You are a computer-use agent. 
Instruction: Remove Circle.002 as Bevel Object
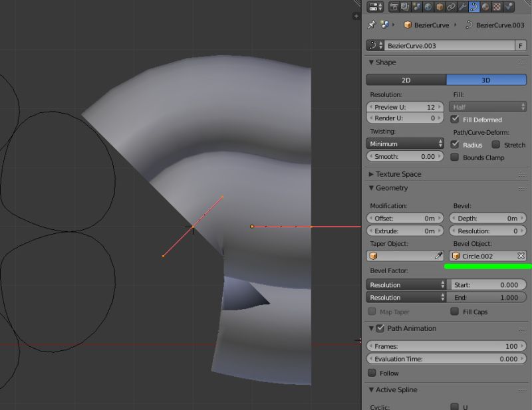pos(521,255)
